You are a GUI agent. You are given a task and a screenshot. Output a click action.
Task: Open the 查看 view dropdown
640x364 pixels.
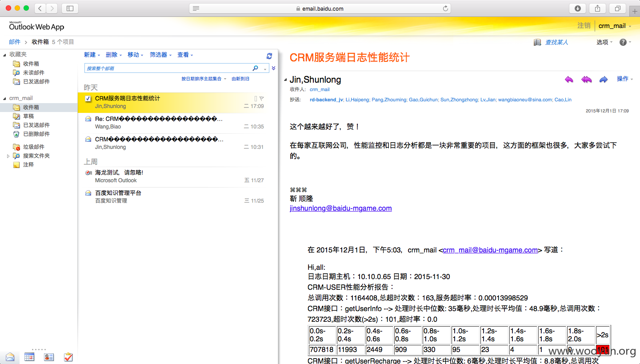click(185, 55)
